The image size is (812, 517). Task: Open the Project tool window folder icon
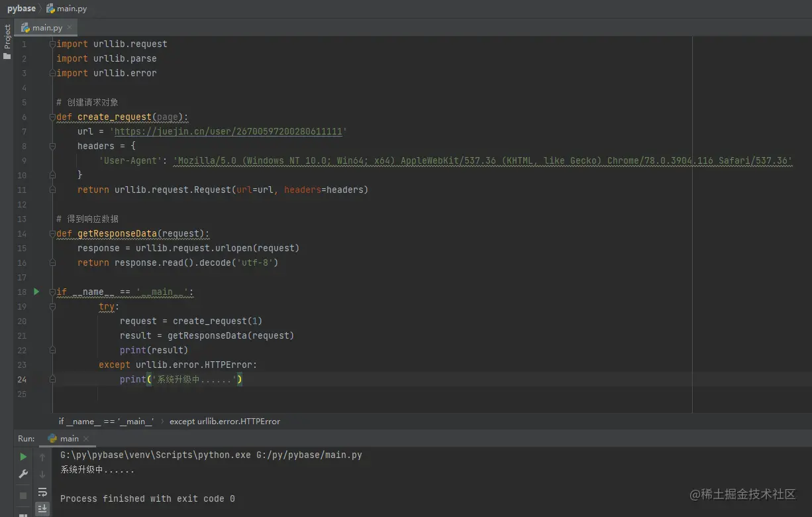click(7, 57)
